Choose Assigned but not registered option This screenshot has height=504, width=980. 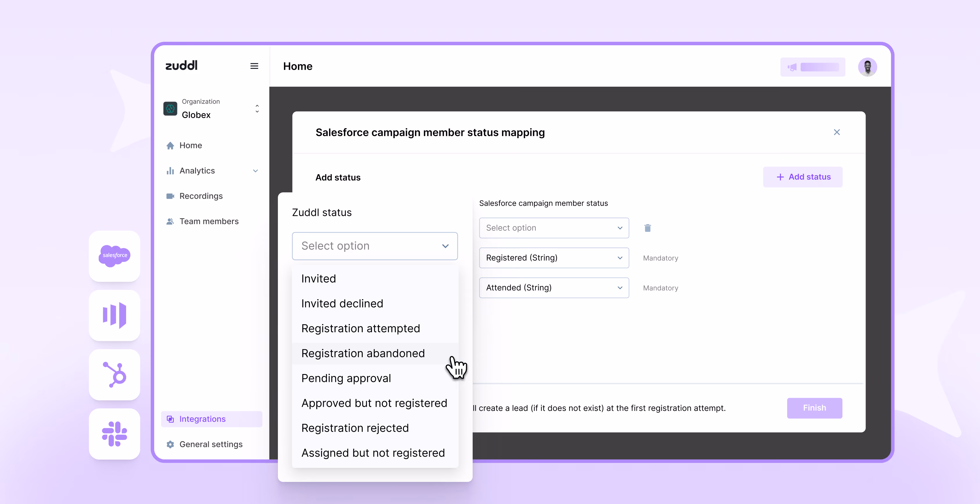click(x=375, y=453)
